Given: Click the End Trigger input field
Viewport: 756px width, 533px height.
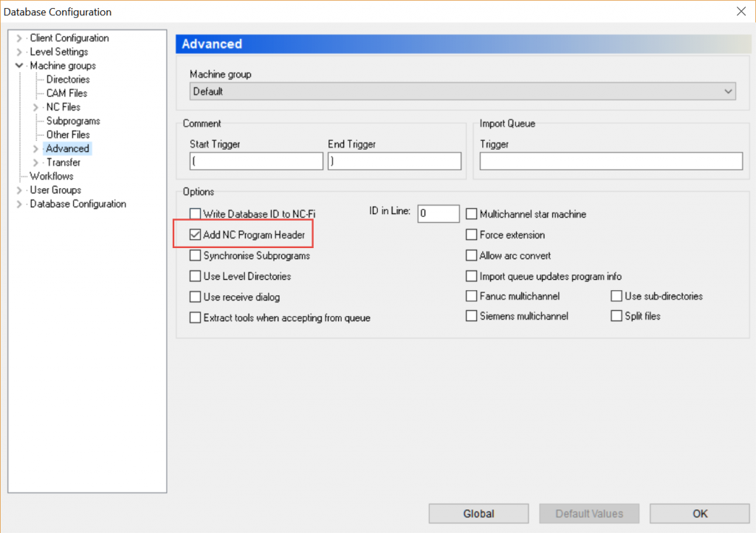Looking at the screenshot, I should (x=394, y=162).
